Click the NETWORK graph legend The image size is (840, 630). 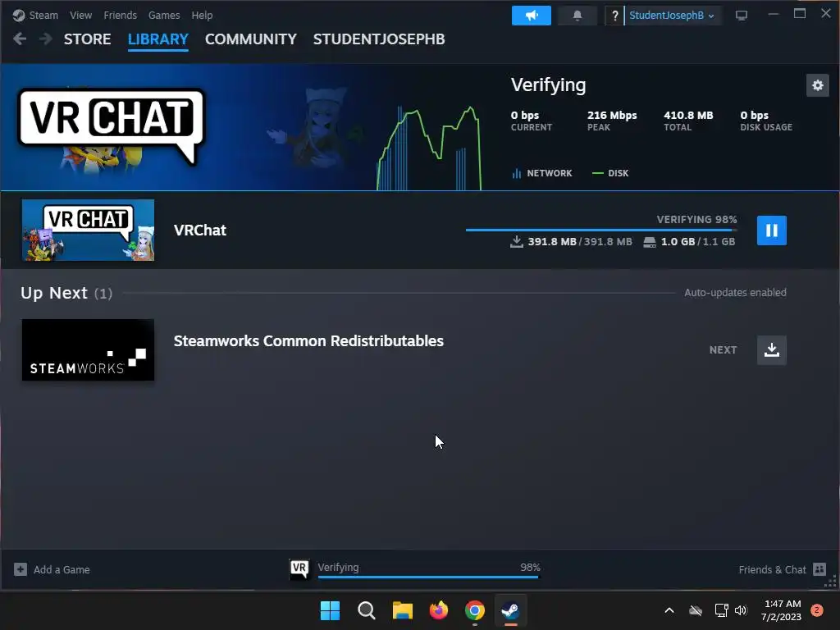(x=542, y=173)
